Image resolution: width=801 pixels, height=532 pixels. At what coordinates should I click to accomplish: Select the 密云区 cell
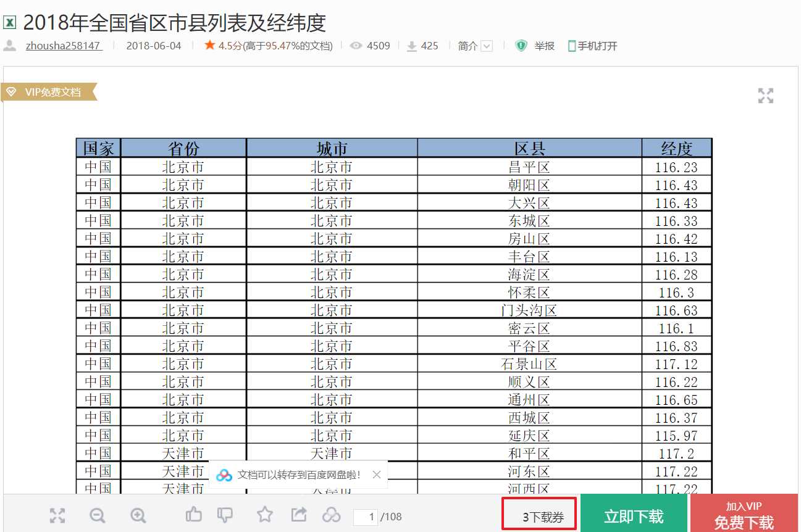click(x=529, y=328)
